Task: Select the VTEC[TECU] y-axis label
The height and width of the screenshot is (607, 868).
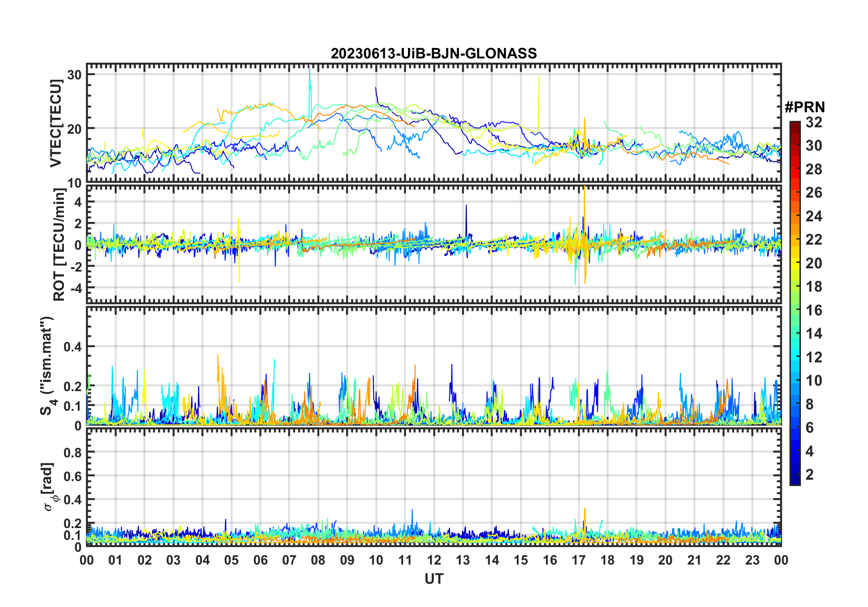Action: (56, 123)
